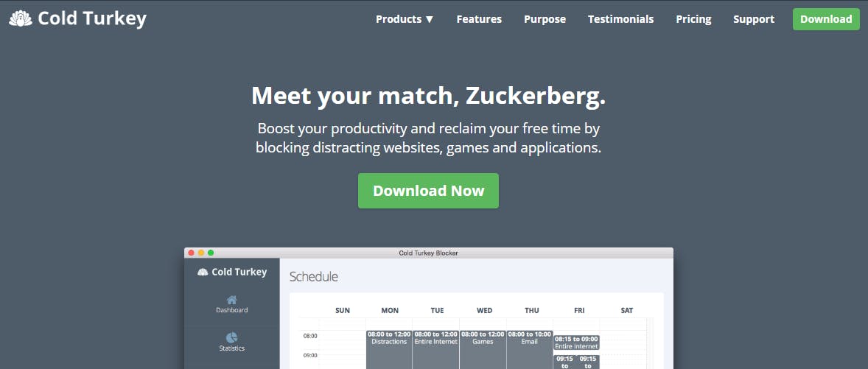This screenshot has width=868, height=369.
Task: Go to the Features section
Action: [479, 19]
